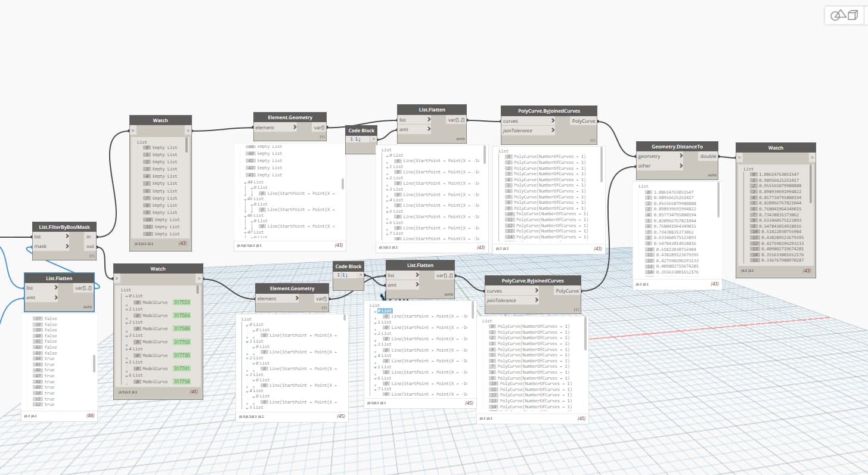
Task: Click element ID button 317564
Action: 182,315
